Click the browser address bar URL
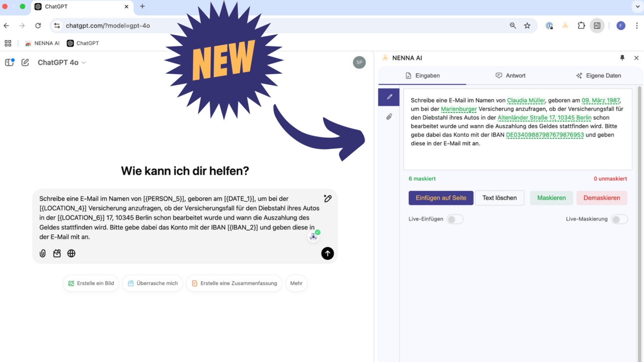Image resolution: width=644 pixels, height=362 pixels. [108, 25]
